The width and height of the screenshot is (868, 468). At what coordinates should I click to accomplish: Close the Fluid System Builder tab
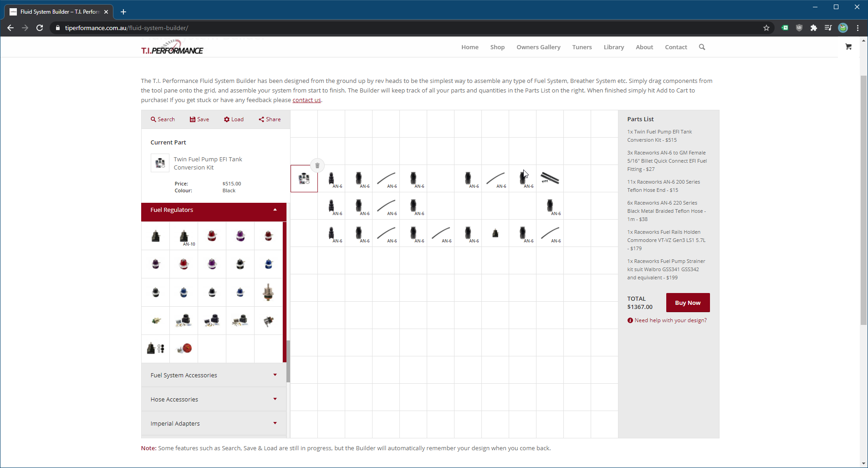(x=106, y=12)
